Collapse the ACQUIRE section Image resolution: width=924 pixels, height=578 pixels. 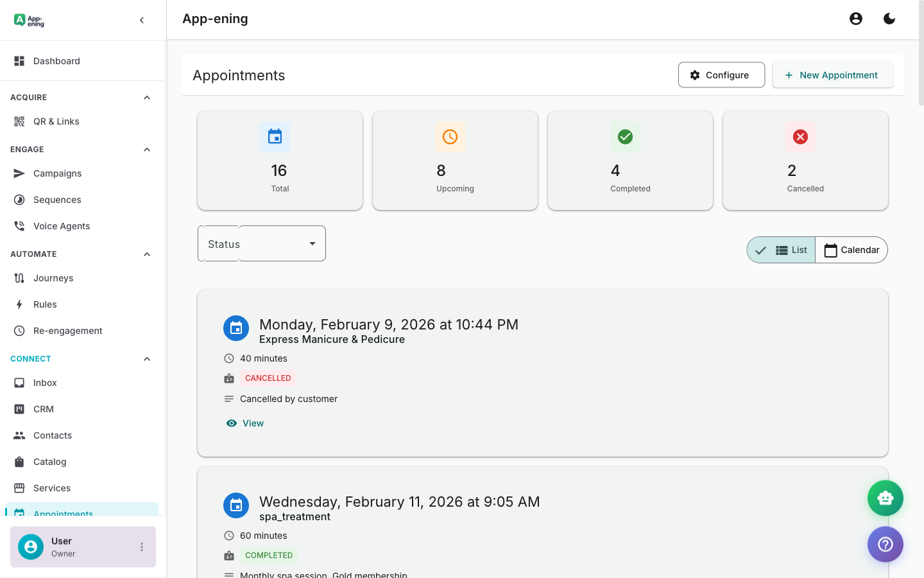(147, 97)
